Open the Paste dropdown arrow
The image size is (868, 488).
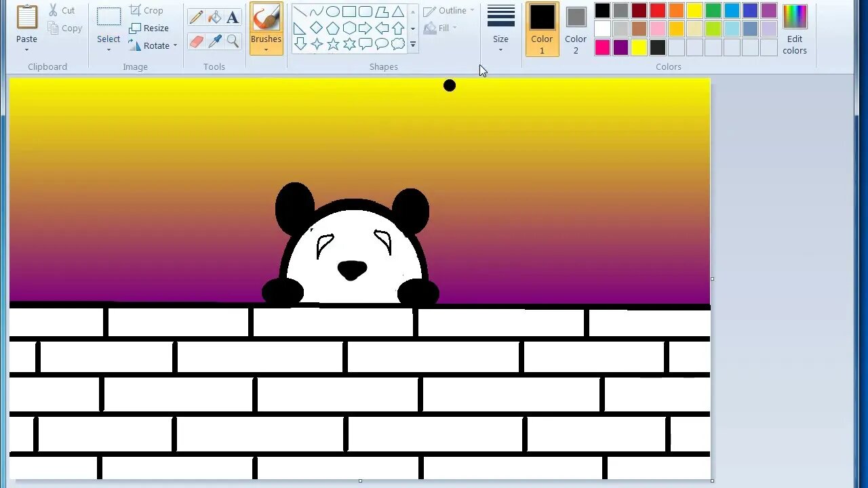tap(27, 49)
